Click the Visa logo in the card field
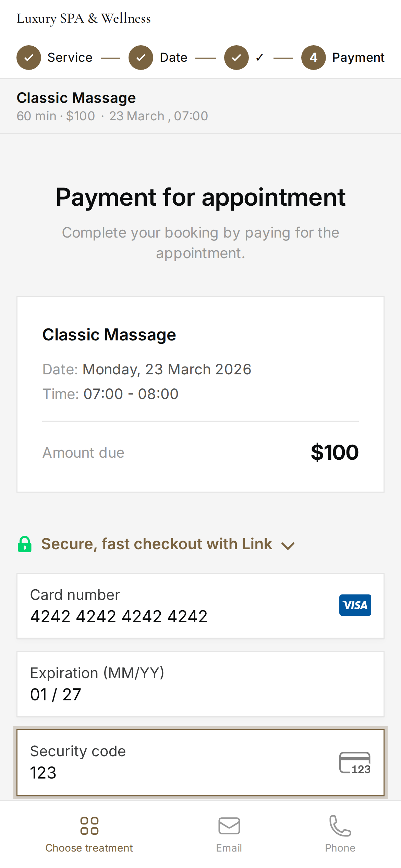Image resolution: width=401 pixels, height=868 pixels. [355, 605]
